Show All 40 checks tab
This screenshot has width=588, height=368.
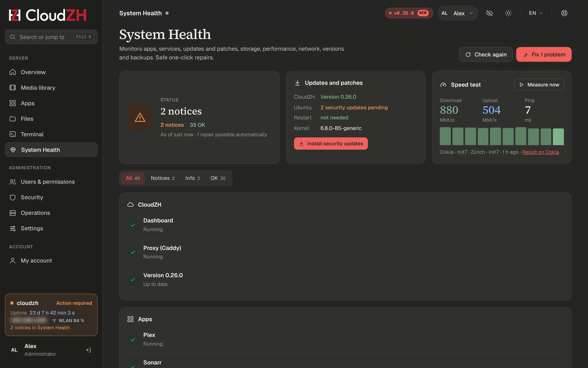133,178
